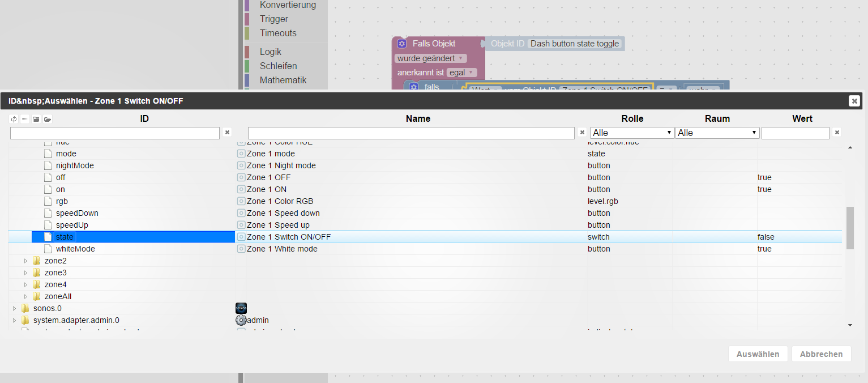Select the Trigger toolbox category
The width and height of the screenshot is (868, 383).
click(274, 19)
